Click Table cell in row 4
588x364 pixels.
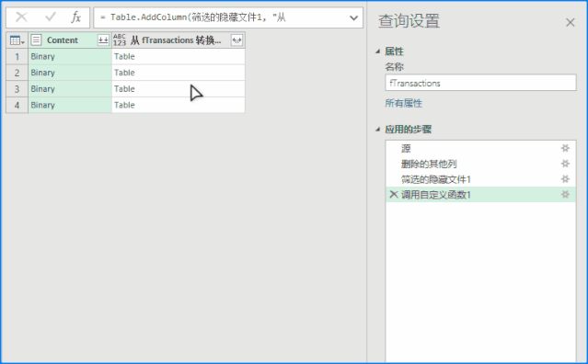click(x=179, y=105)
